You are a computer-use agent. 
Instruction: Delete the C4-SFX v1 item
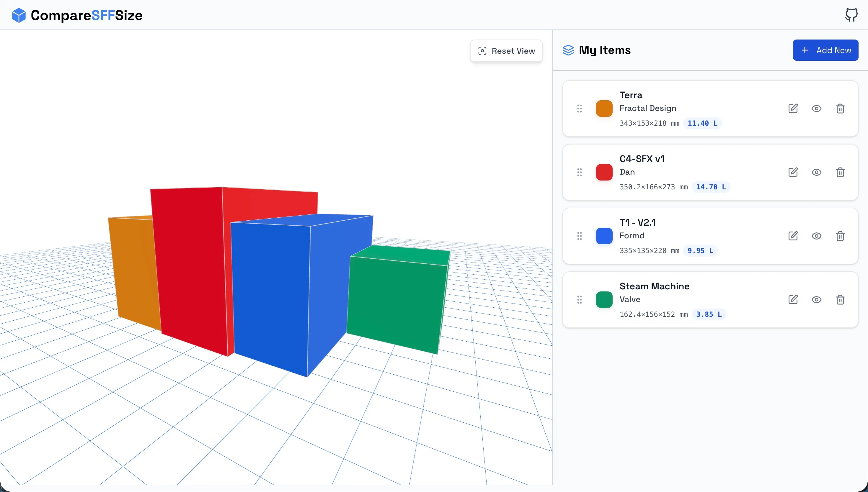(840, 172)
